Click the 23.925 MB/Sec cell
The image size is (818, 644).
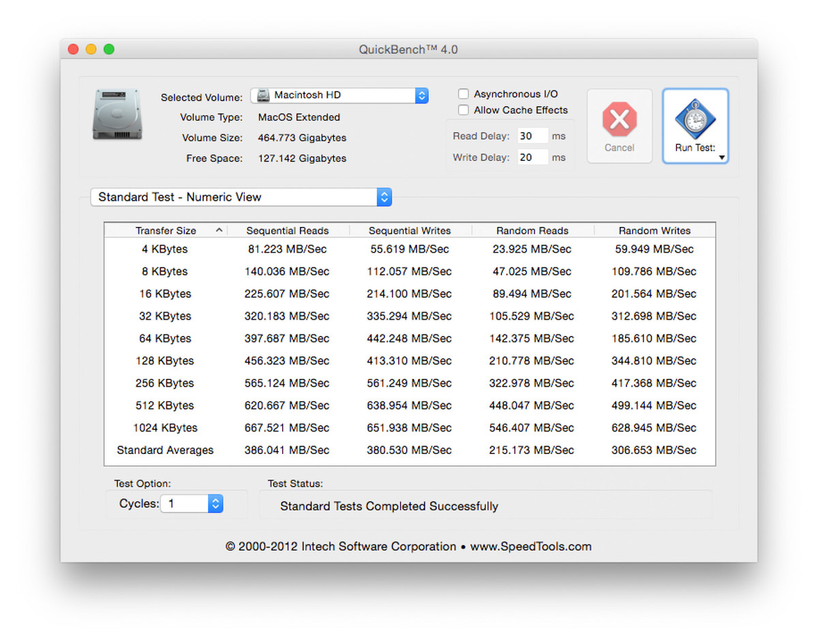pos(532,249)
